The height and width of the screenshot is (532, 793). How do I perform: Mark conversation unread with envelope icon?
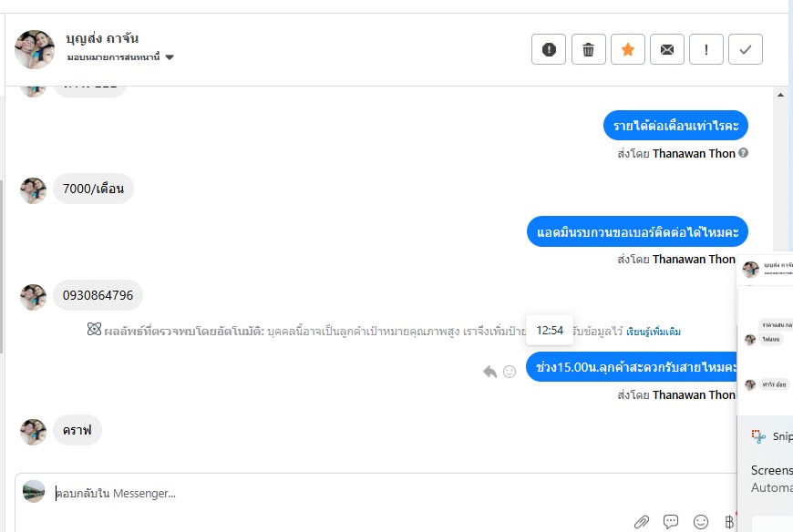pos(667,50)
